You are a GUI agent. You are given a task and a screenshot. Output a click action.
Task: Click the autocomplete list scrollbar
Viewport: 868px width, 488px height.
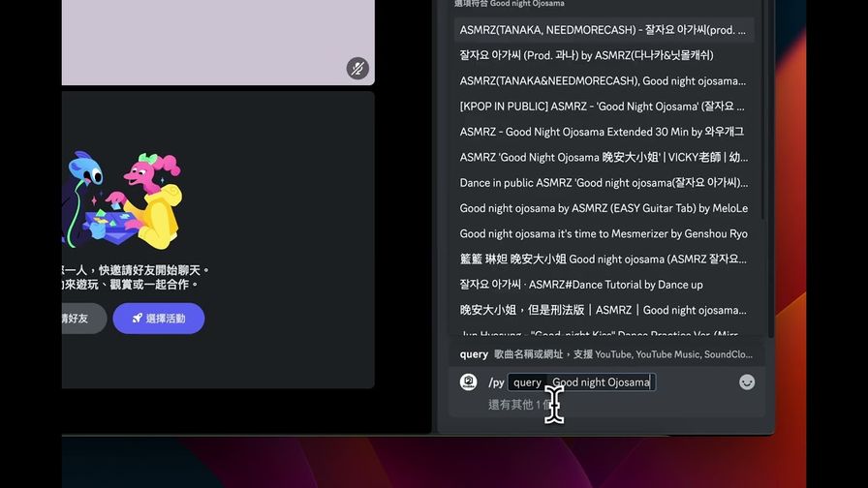762,110
